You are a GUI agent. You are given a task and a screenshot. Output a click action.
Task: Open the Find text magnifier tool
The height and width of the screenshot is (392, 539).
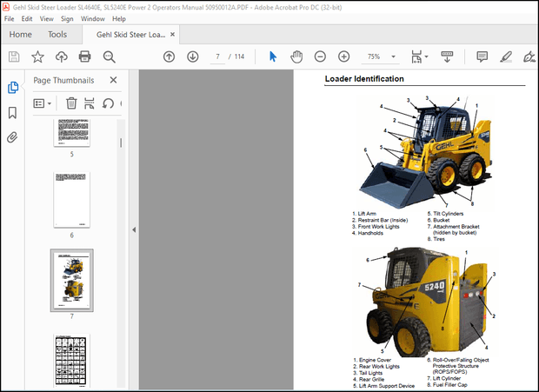tap(109, 56)
